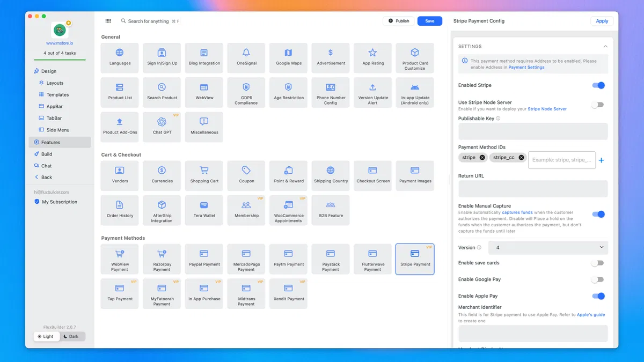Enable the Google Pay switch

tap(597, 279)
